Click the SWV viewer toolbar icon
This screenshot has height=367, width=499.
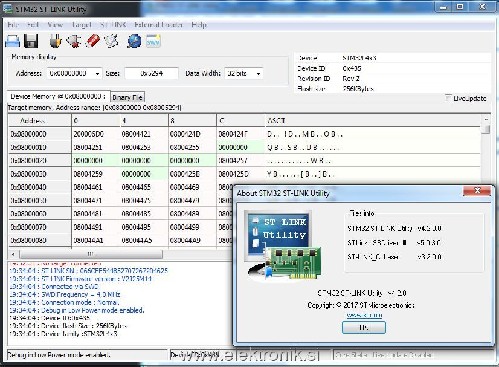click(153, 41)
